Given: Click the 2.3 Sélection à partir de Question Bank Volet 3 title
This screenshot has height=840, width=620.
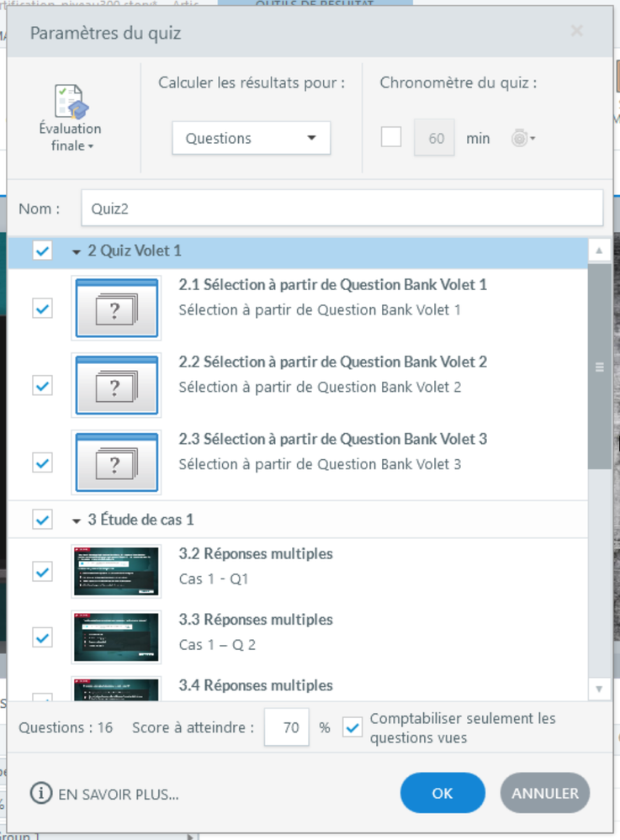Looking at the screenshot, I should click(x=333, y=439).
